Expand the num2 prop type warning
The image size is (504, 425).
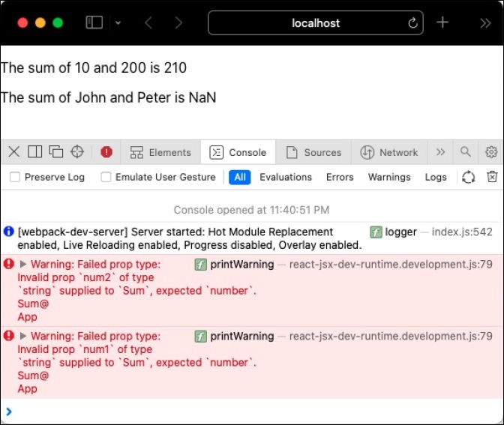point(23,264)
